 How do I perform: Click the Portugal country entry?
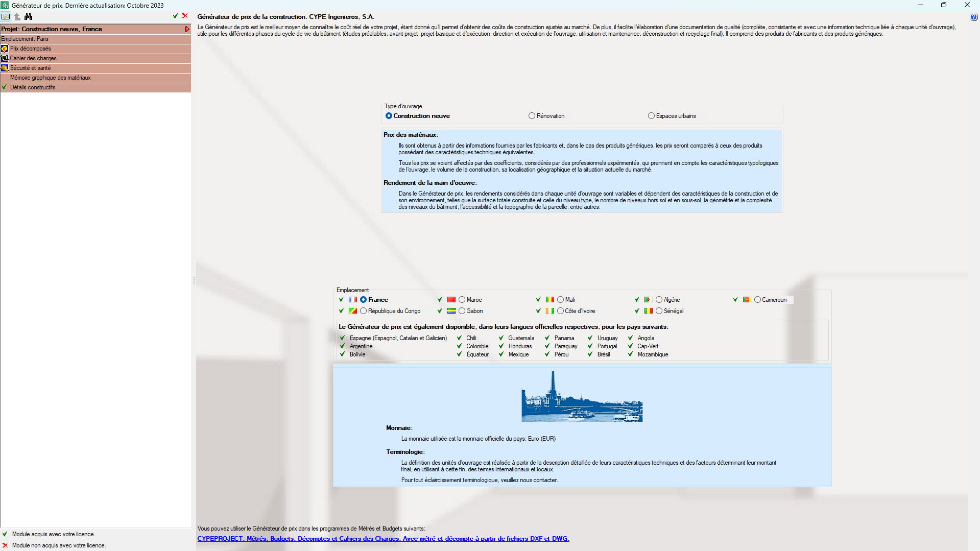(x=607, y=346)
